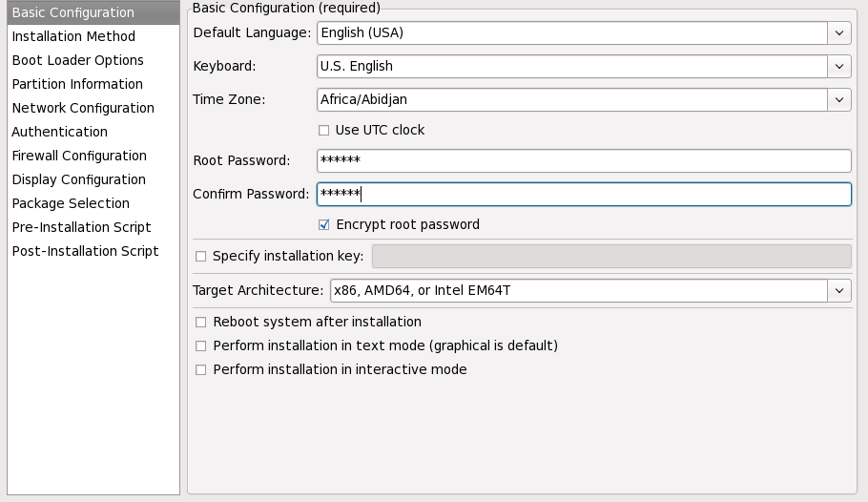
Task: Open the Keyboard layout dropdown
Action: (838, 66)
